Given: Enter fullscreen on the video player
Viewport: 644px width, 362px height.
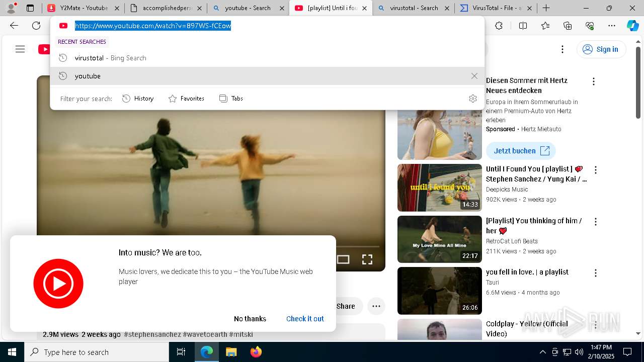Looking at the screenshot, I should 367,259.
